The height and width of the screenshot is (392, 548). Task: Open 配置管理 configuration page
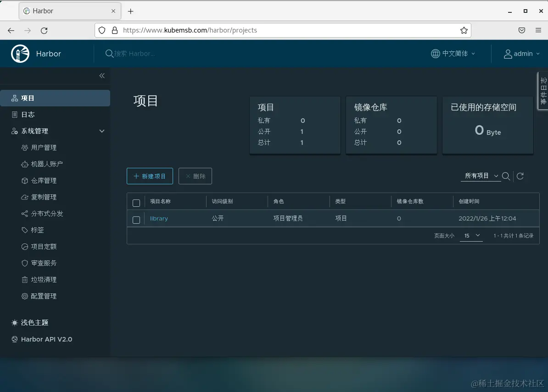point(44,296)
